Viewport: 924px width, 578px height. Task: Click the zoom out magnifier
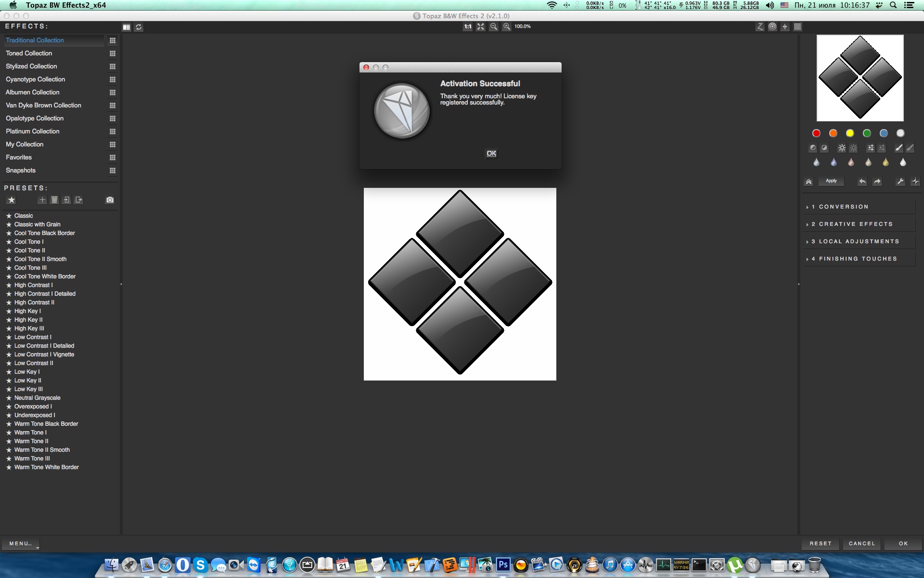point(494,26)
